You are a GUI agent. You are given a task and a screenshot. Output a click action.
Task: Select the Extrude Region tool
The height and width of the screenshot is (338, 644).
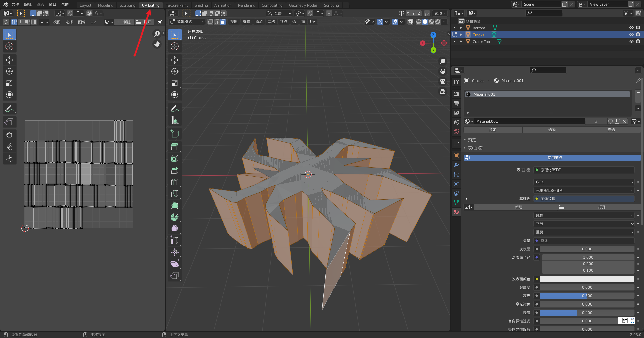pos(175,147)
